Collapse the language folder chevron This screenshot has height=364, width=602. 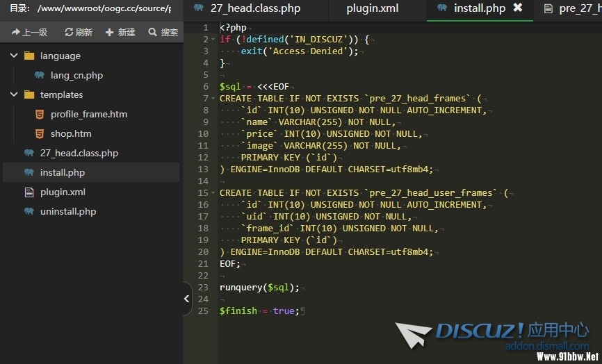(x=14, y=56)
